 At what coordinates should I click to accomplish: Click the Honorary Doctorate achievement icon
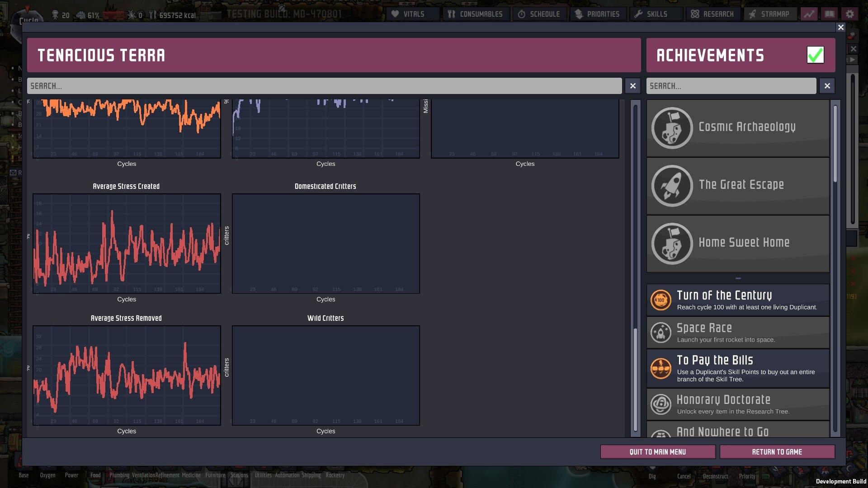point(660,404)
